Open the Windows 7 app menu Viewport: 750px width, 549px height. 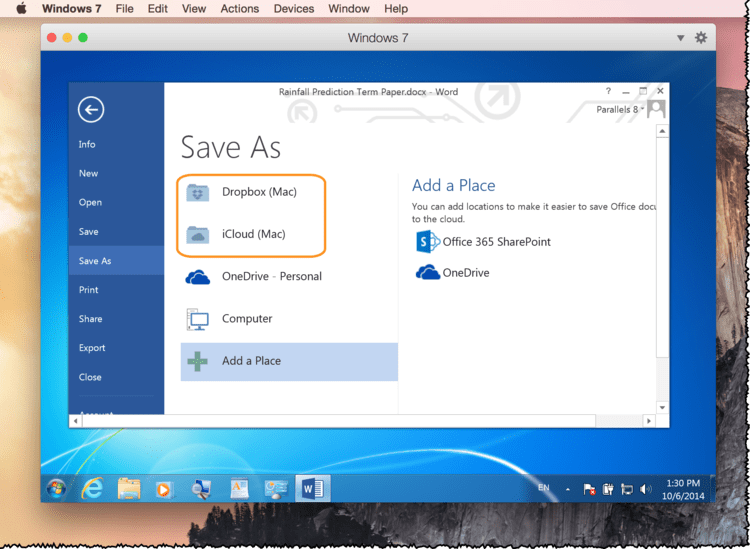point(72,9)
